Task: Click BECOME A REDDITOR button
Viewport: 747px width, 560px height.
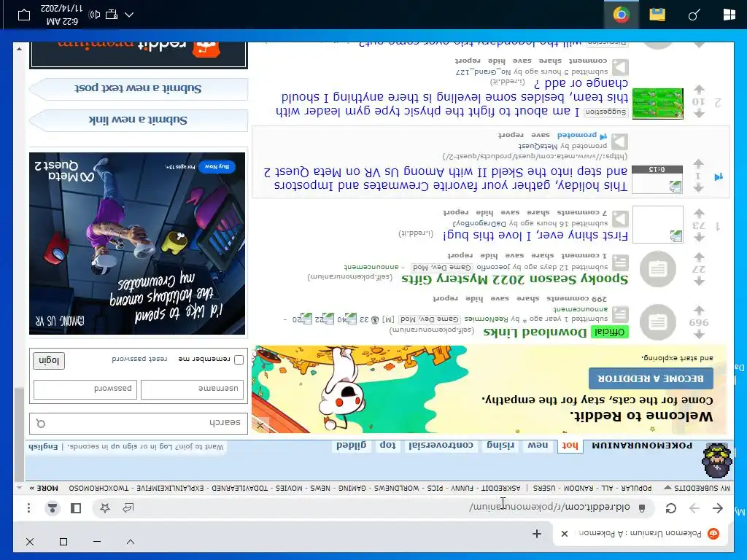Action: (x=651, y=378)
